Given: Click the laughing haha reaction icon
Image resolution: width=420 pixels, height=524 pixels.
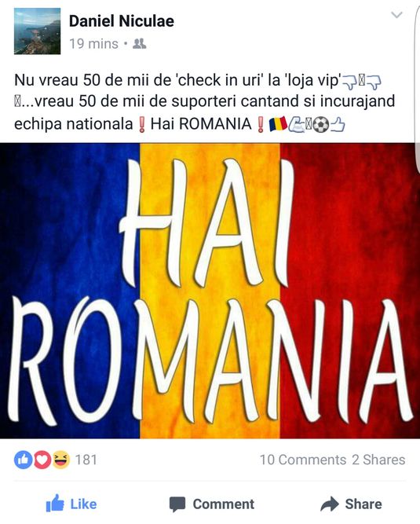Looking at the screenshot, I should tap(60, 460).
